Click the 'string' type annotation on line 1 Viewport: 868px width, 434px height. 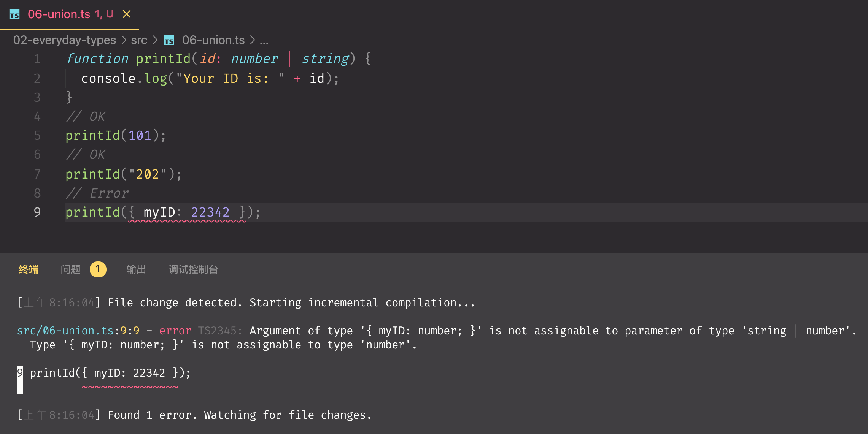pyautogui.click(x=325, y=59)
